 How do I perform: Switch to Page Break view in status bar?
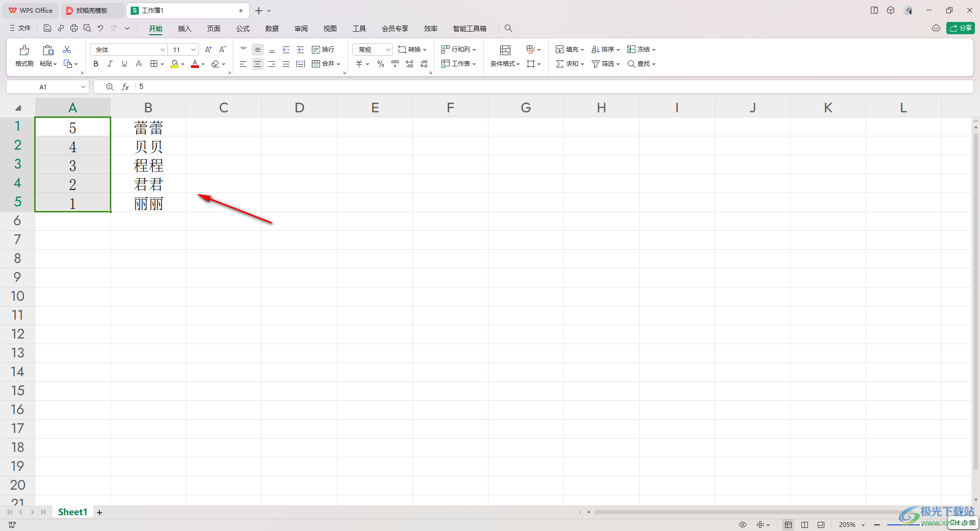(805, 524)
